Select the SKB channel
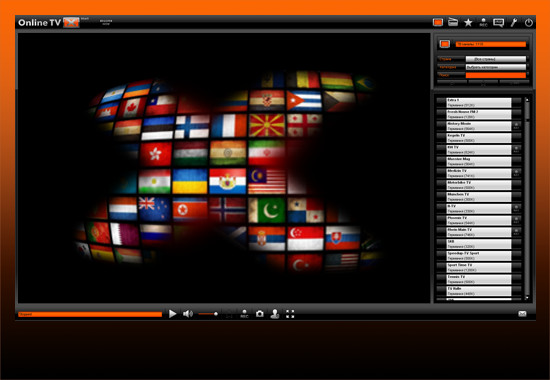Image resolution: width=550 pixels, height=380 pixels. tap(479, 244)
